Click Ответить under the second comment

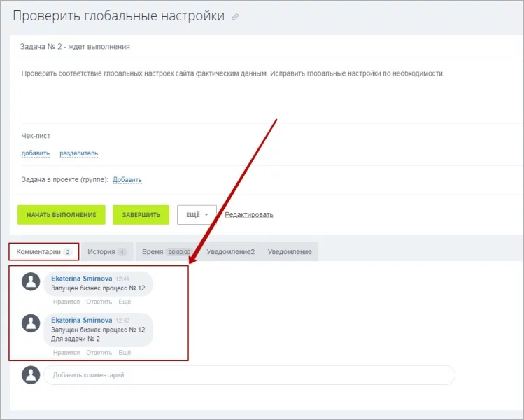(x=99, y=352)
